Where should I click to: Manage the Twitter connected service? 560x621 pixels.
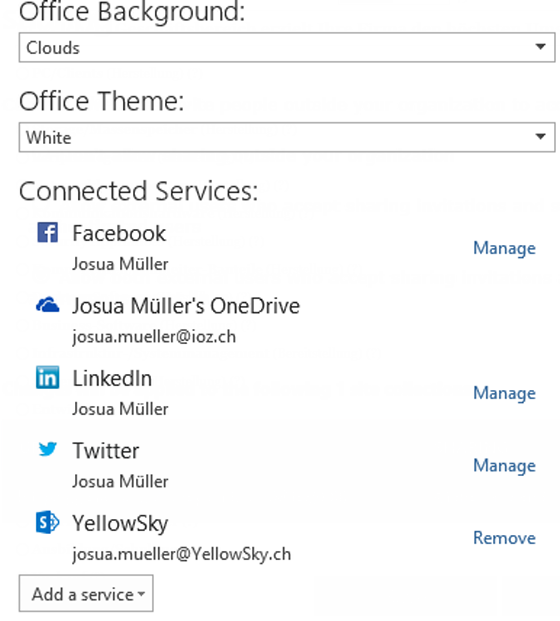504,466
